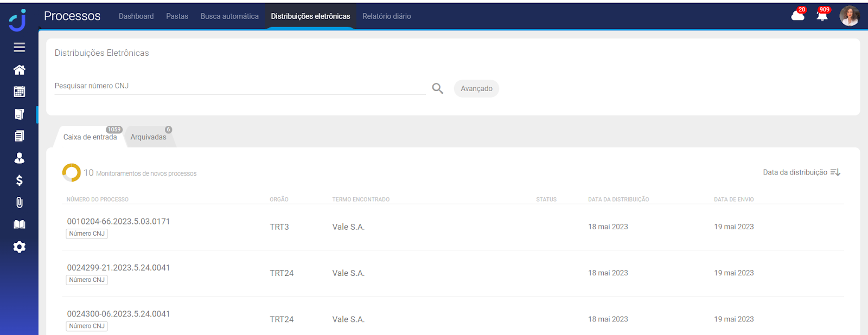Viewport: 868px width, 335px height.
Task: Open the hamburger menu in sidebar
Action: [x=20, y=48]
